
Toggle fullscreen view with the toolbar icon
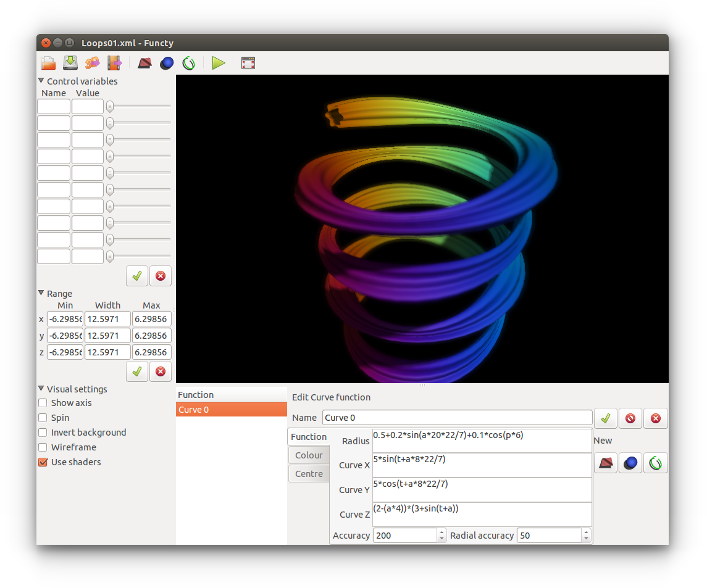point(248,63)
